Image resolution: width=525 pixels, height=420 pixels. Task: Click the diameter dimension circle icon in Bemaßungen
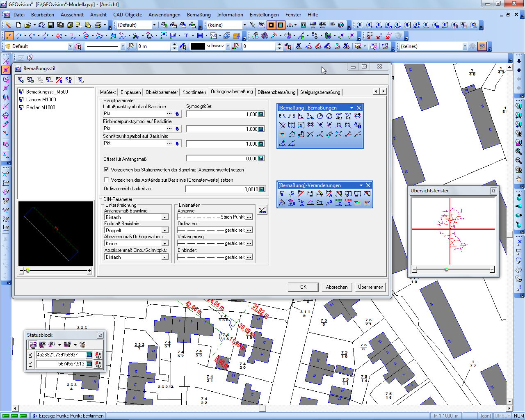(329, 116)
